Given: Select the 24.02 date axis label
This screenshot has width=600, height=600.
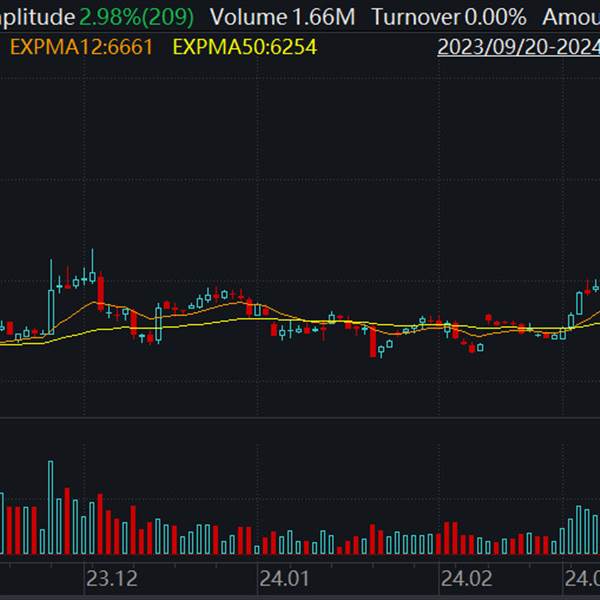Looking at the screenshot, I should point(466,579).
